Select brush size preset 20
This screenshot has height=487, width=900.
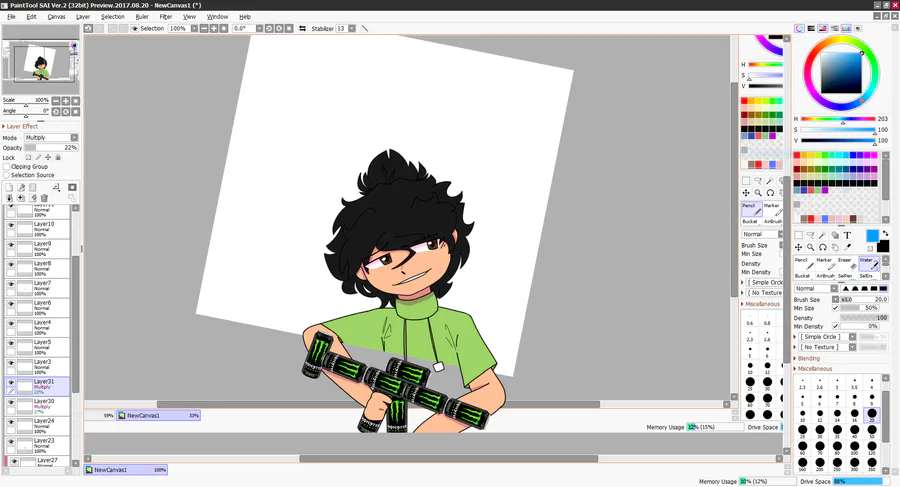point(872,413)
